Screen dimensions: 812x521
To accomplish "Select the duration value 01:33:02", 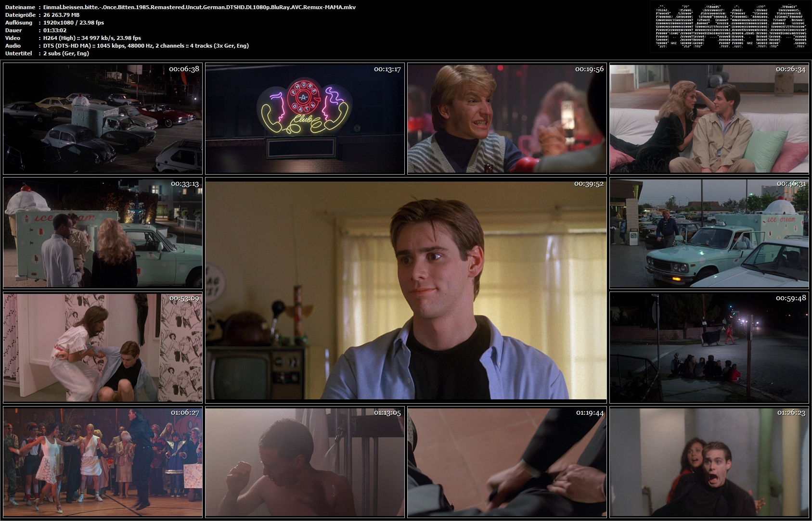I will click(x=54, y=30).
